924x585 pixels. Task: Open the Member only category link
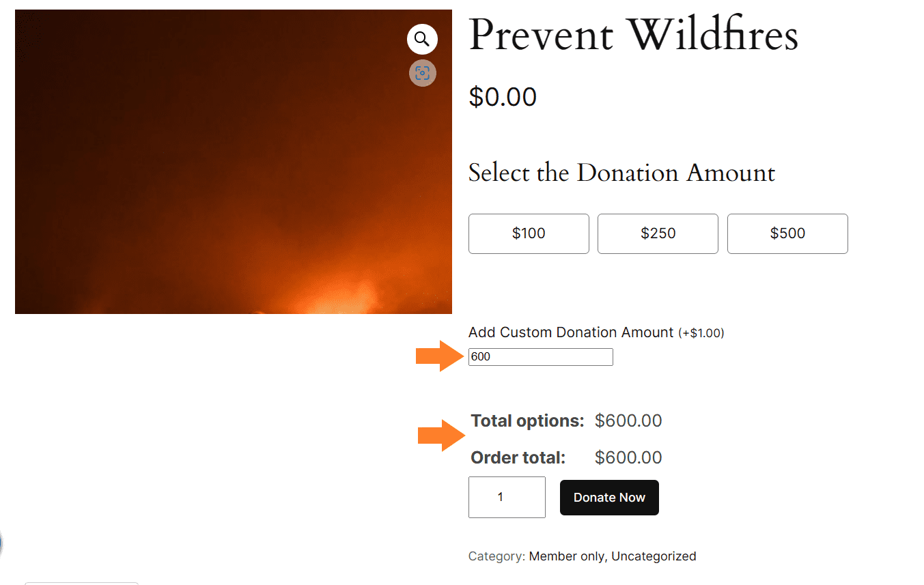tap(566, 556)
